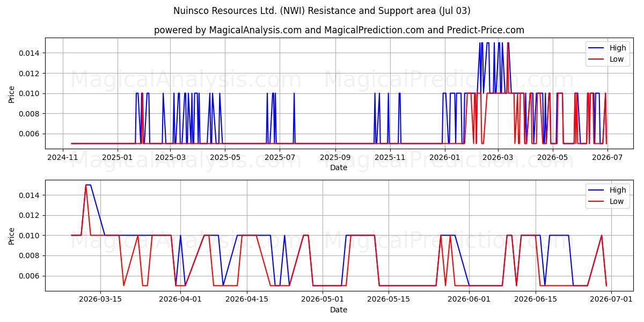The image size is (644, 322).
Task: Click the '0.008' y-axis tick in bottom chart
Action: pos(31,255)
